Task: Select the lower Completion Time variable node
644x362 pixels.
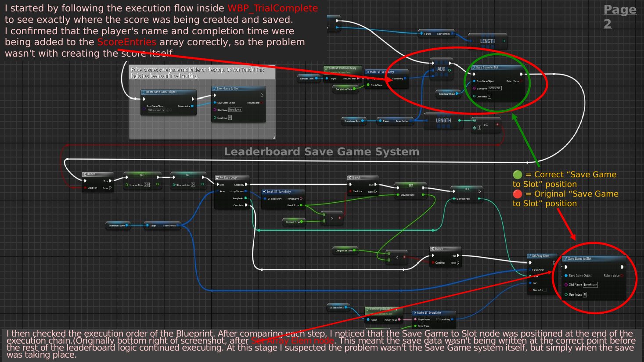Action: [345, 251]
